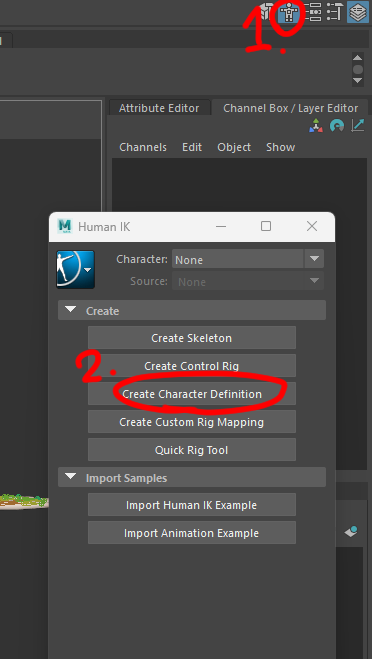Minimize the Human IK window
The height and width of the screenshot is (659, 372).
(221, 227)
